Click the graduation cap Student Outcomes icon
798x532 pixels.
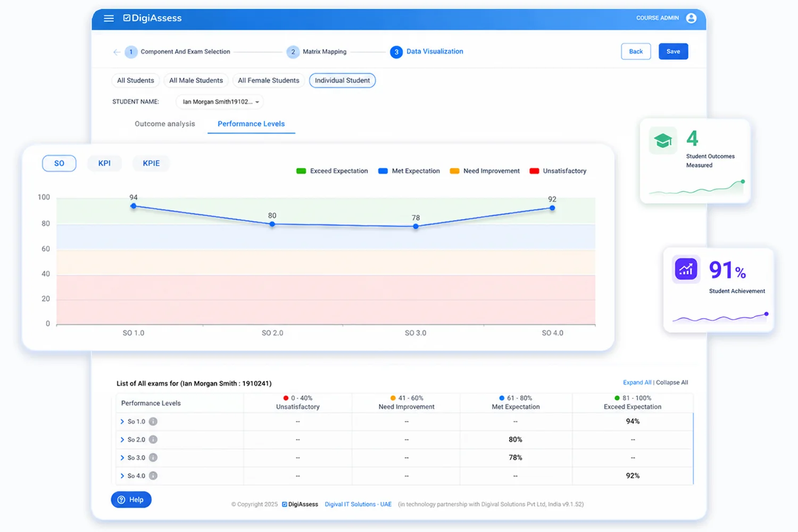click(663, 140)
